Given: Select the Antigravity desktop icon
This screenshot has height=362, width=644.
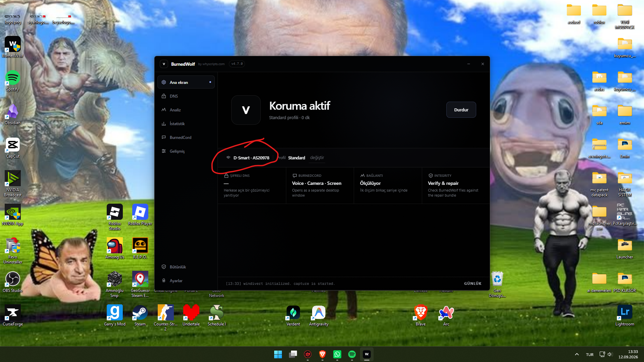Looking at the screenshot, I should (x=319, y=315).
